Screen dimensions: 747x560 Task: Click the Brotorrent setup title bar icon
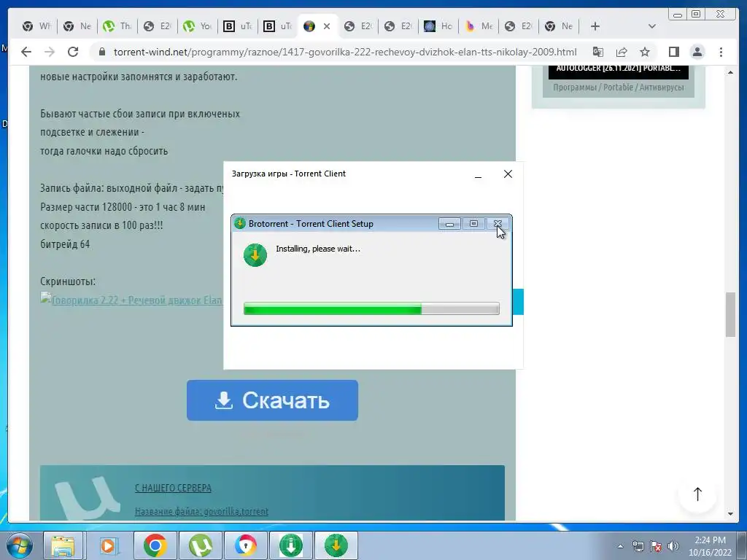pyautogui.click(x=240, y=223)
